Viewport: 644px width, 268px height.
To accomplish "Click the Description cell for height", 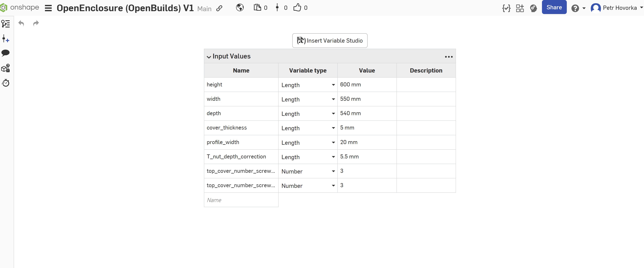I will click(x=426, y=85).
